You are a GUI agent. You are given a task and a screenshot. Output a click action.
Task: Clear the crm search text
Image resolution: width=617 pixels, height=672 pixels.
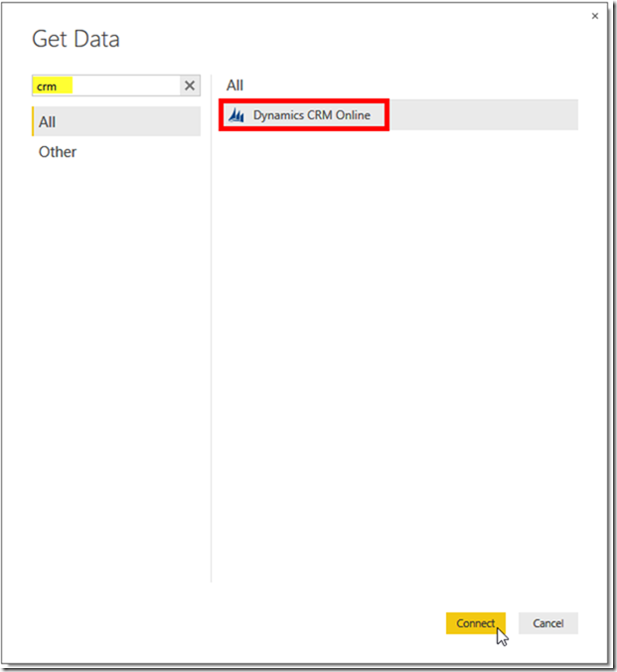tap(190, 85)
